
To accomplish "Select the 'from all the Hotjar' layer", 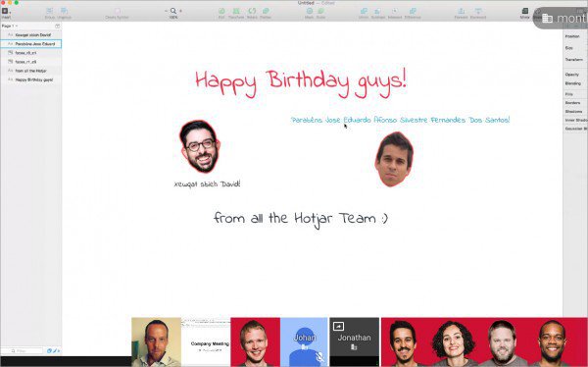I will click(30, 71).
